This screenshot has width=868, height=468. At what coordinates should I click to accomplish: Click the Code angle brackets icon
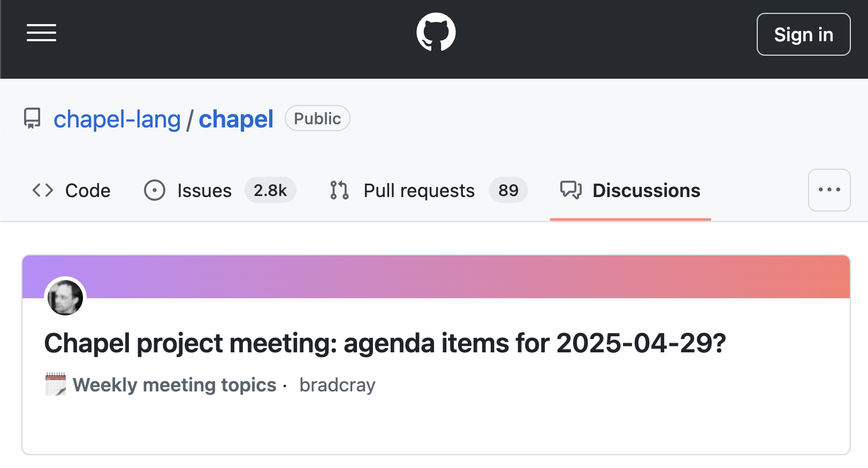[x=43, y=190]
